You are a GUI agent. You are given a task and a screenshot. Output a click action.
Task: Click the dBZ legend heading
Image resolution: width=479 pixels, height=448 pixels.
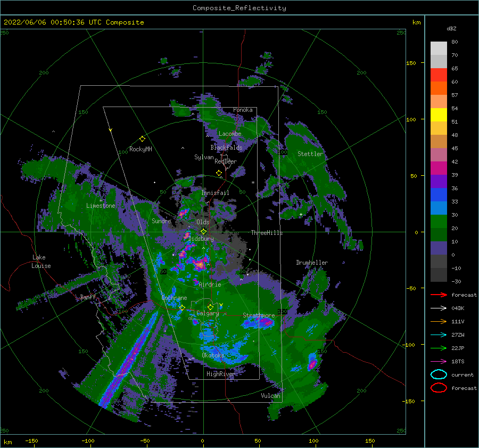pos(451,28)
